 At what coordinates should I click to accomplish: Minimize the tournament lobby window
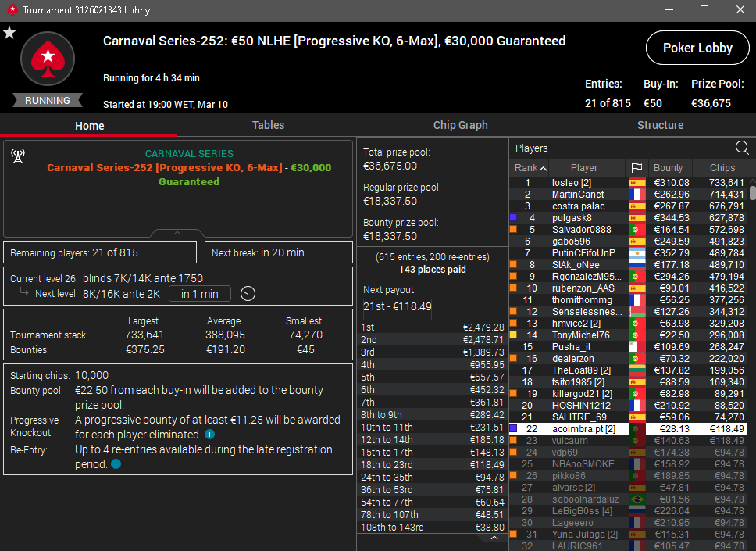tap(669, 9)
